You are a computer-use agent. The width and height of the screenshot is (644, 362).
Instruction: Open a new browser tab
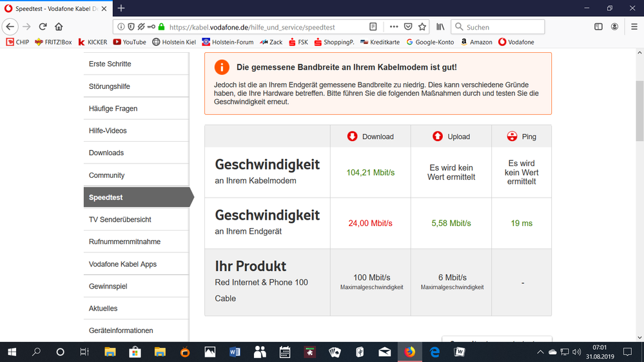click(121, 8)
